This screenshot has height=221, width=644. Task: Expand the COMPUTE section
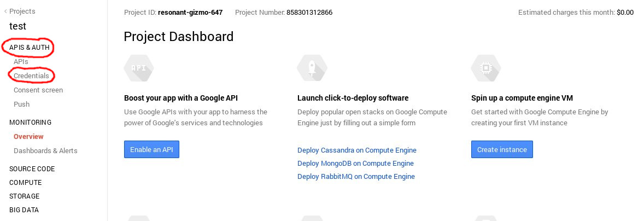click(26, 182)
